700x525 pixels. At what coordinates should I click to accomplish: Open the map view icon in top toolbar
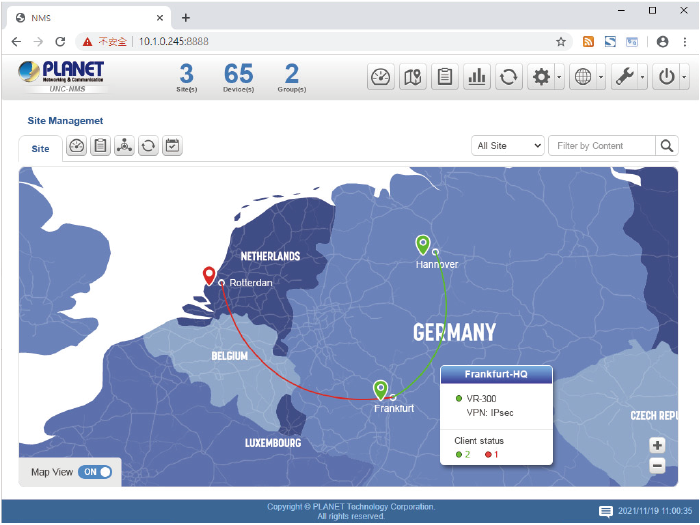pyautogui.click(x=412, y=77)
